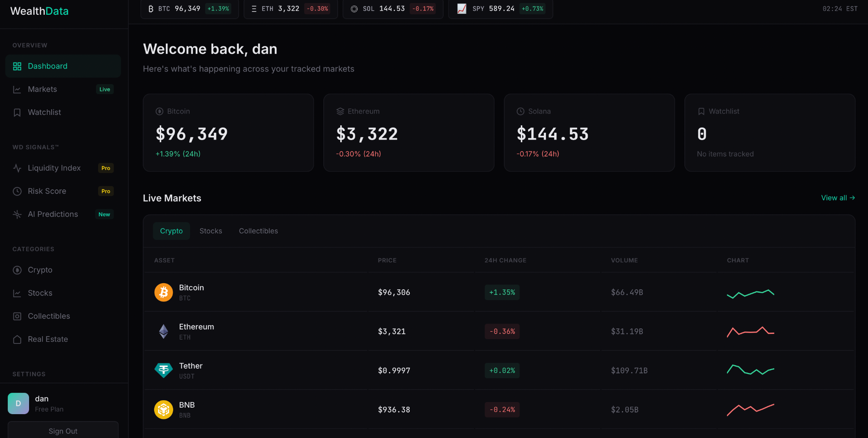Select the Dashboard icon in the sidebar

(x=17, y=66)
